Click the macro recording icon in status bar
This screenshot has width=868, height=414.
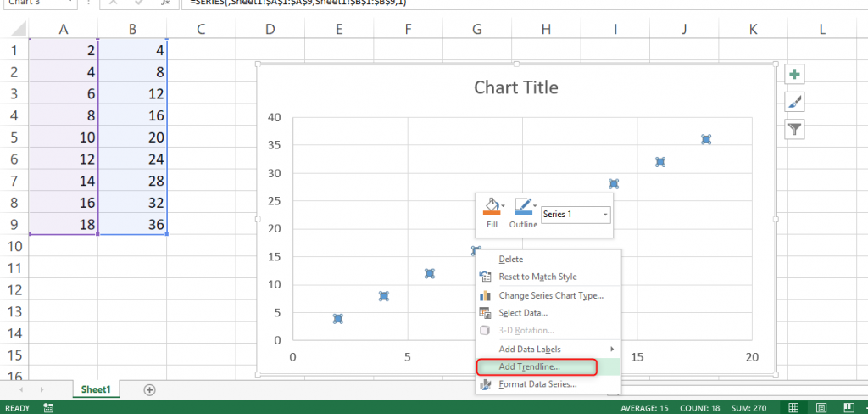tap(49, 408)
